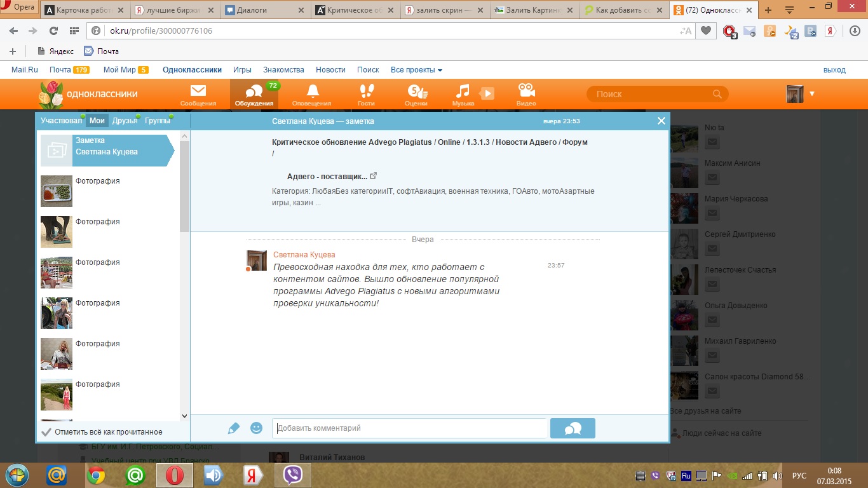This screenshot has width=868, height=488.
Task: Open the mail envelope extension icon
Action: point(750,31)
